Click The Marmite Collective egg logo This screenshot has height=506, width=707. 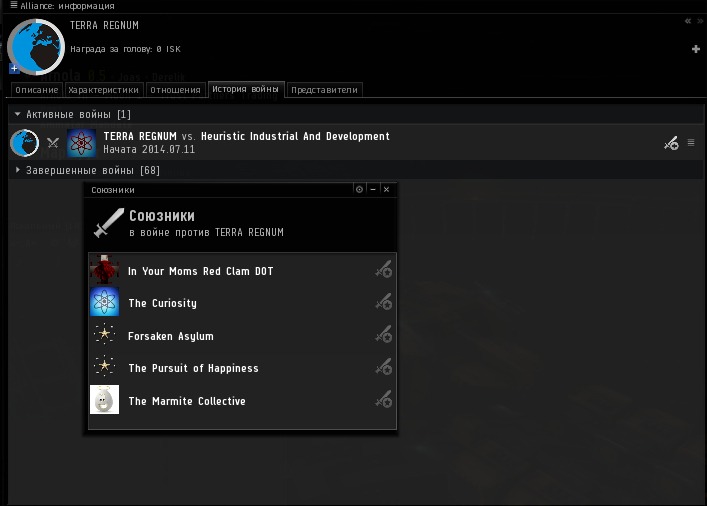[x=105, y=399]
